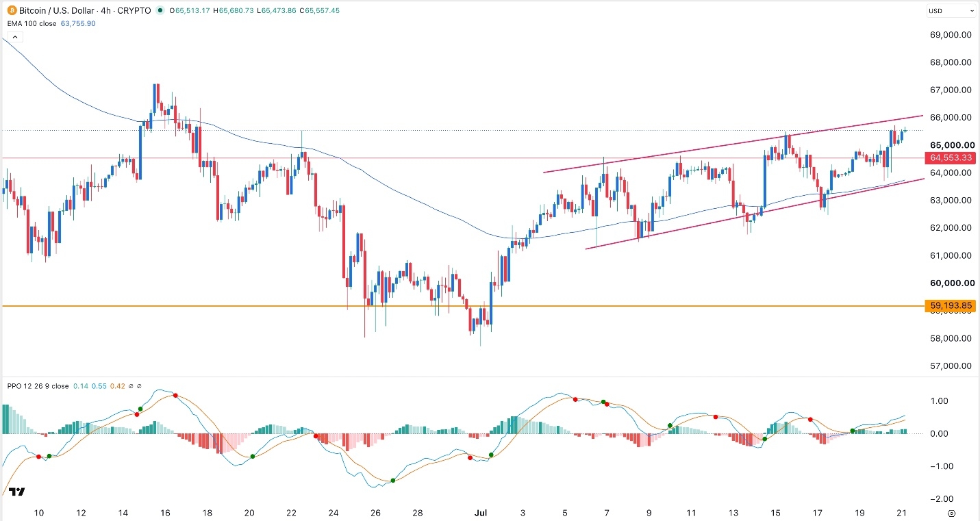Click the orange 59,193.85 price label
980x521 pixels.
coord(949,305)
